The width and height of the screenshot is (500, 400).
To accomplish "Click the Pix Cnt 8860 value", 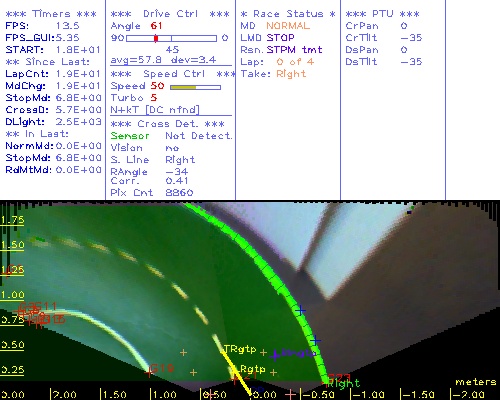I will click(x=179, y=192).
